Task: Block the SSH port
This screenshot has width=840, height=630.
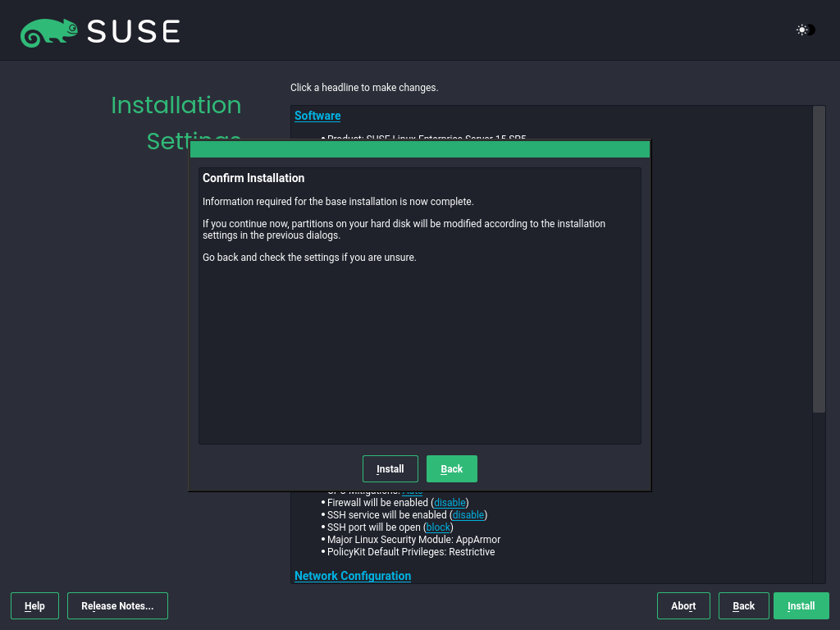Action: [437, 527]
